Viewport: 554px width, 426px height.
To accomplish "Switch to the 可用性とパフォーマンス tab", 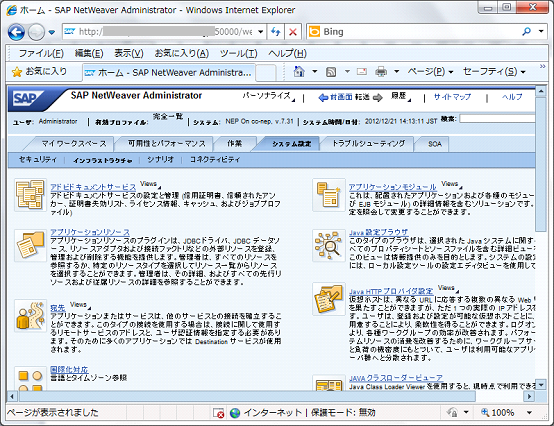I will [166, 144].
